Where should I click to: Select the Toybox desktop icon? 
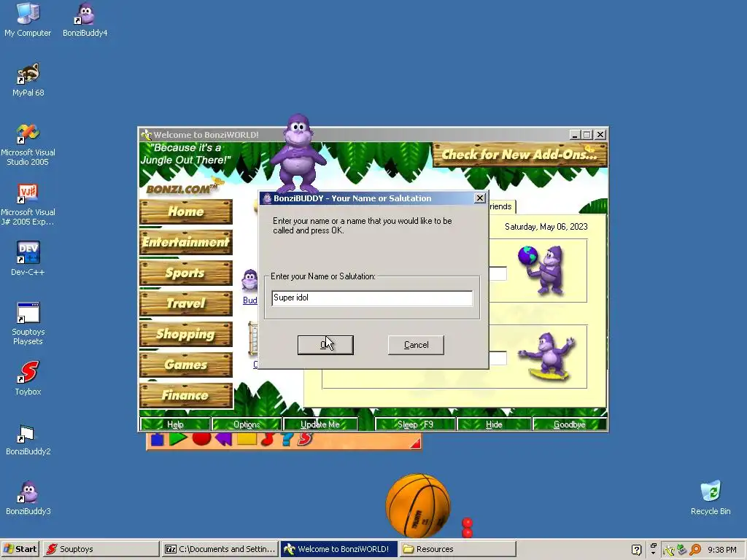pos(28,378)
